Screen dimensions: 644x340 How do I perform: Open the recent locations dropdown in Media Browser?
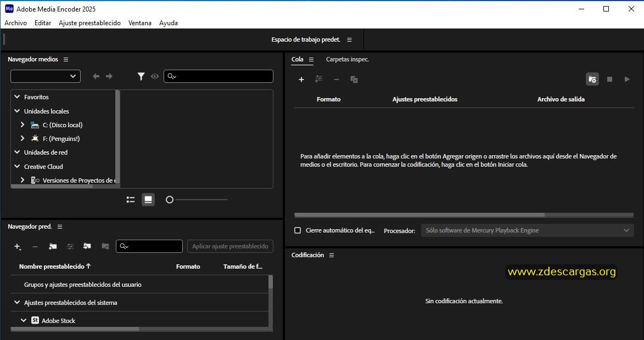pyautogui.click(x=46, y=76)
